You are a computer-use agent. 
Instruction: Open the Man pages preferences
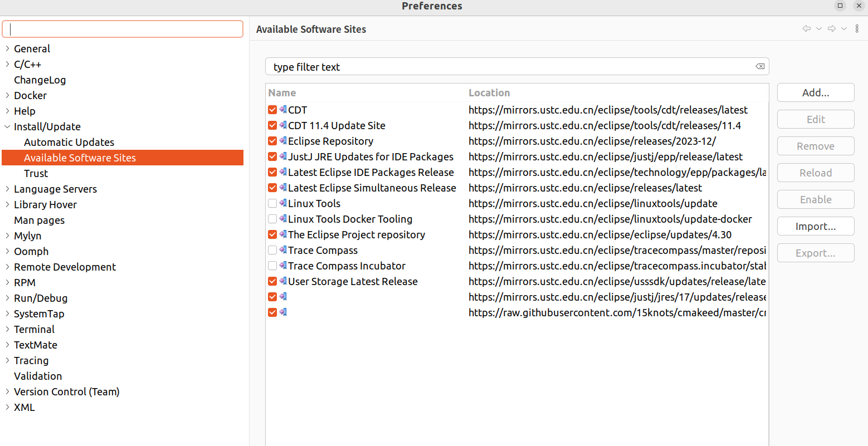point(39,220)
